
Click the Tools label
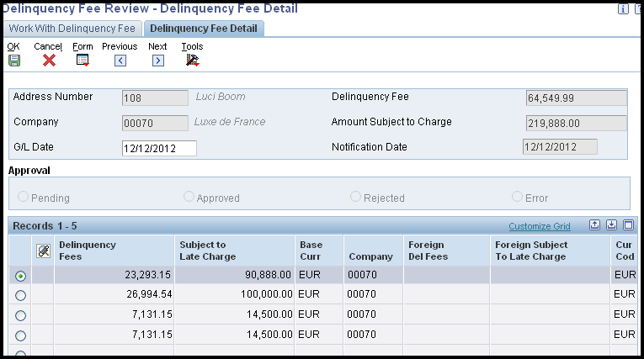[192, 46]
